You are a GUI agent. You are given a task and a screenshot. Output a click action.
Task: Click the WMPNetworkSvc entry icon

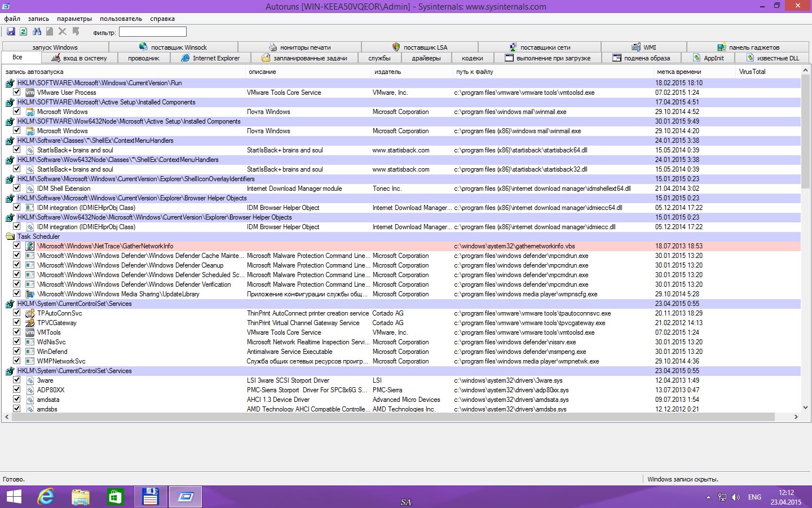click(30, 361)
